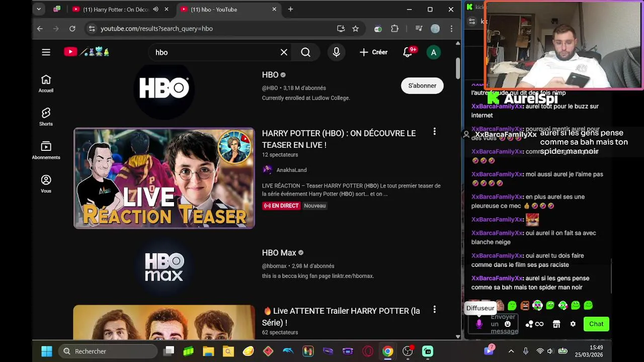Open Live Réaction Teaser thumbnail

(164, 178)
